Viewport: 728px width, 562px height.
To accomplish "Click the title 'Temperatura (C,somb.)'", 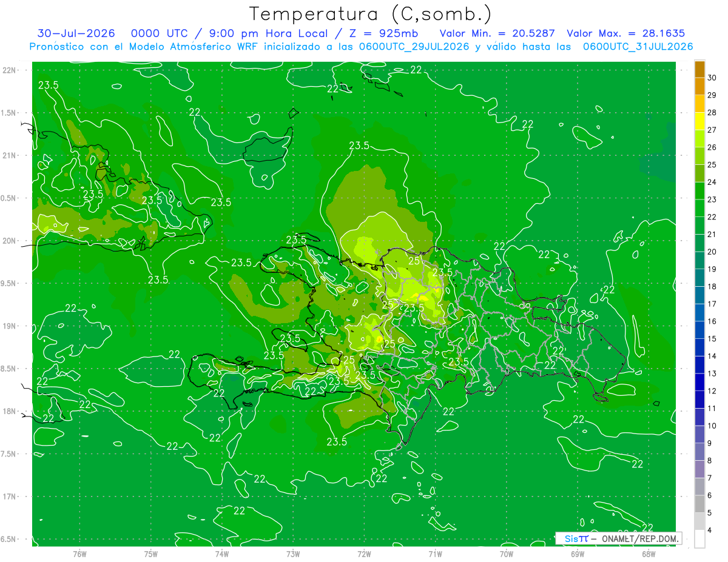I will tap(370, 14).
